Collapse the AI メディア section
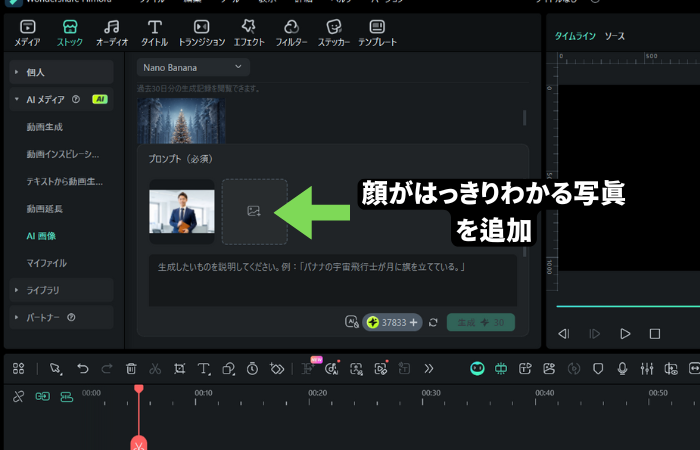Image resolution: width=700 pixels, height=450 pixels. (17, 99)
